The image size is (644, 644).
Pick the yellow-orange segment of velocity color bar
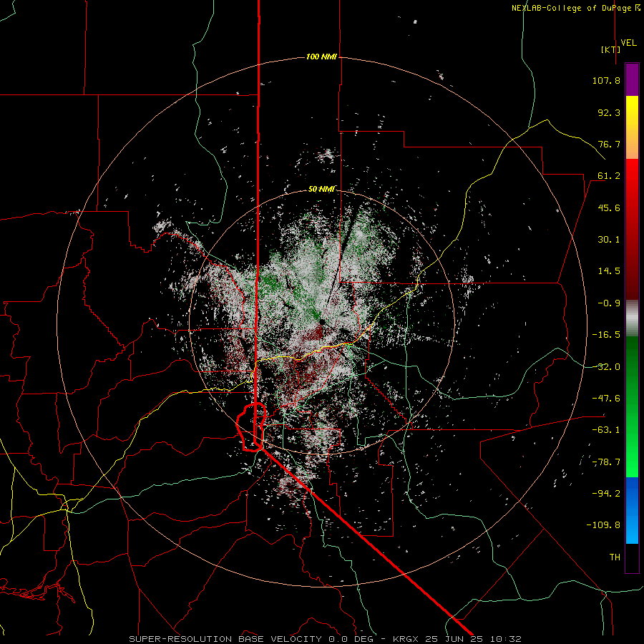click(632, 127)
